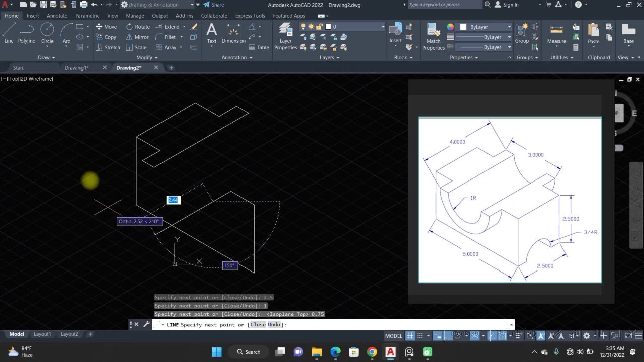
Task: Switch to the Annotate ribbon tab
Action: (57, 16)
